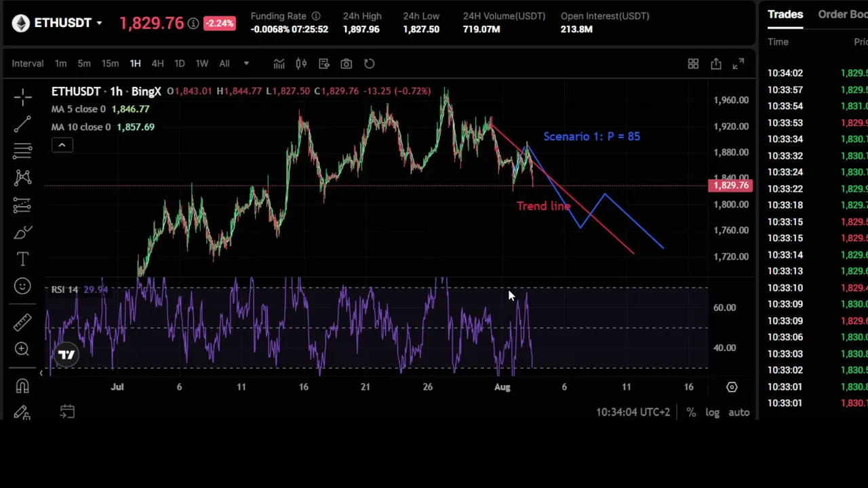Click the price info icon

click(x=193, y=24)
